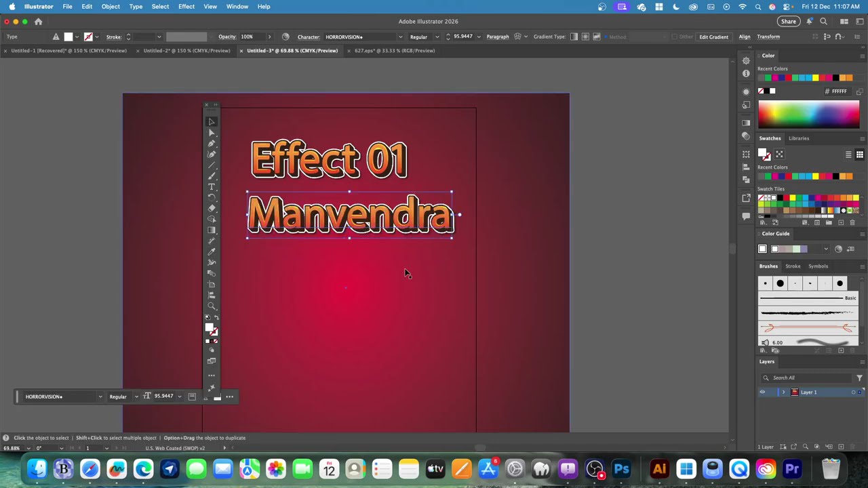The image size is (868, 488).
Task: Open the Object menu
Action: [111, 6]
